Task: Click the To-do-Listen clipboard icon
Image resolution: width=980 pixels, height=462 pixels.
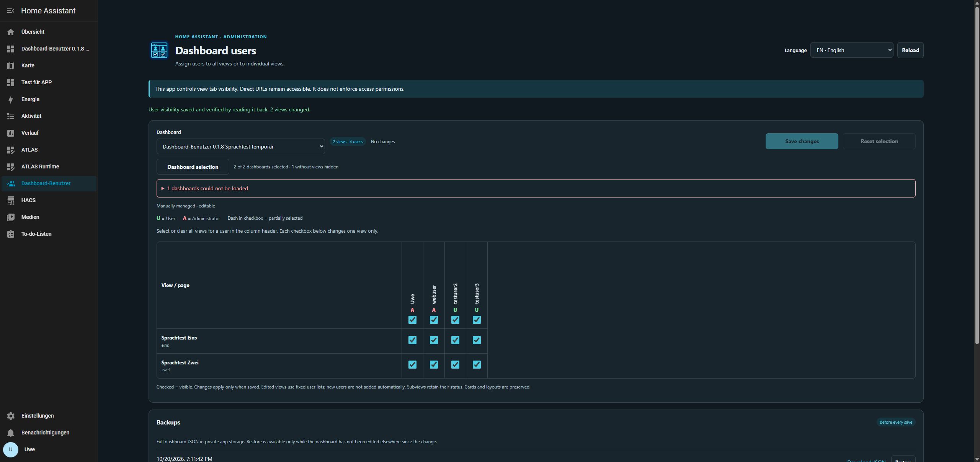Action: 11,234
